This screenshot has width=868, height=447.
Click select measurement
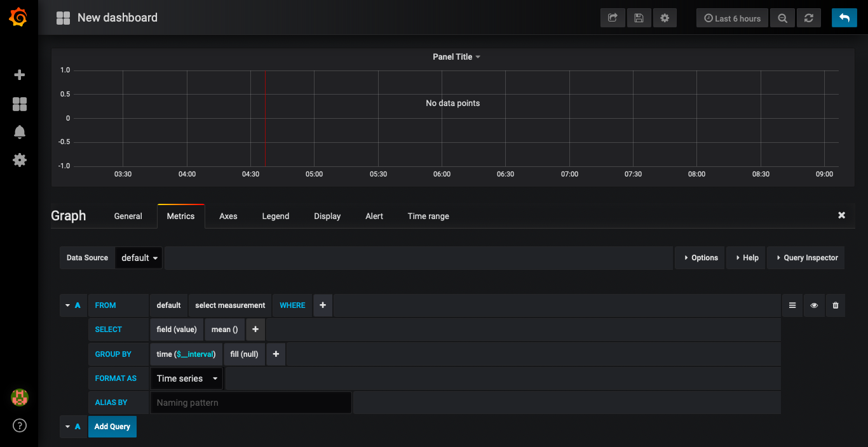click(x=230, y=305)
